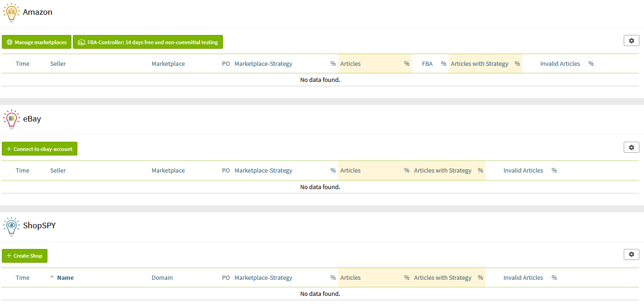Screen dimensions: 644x306
Task: Click the Manage marketplaces button
Action: [37, 42]
